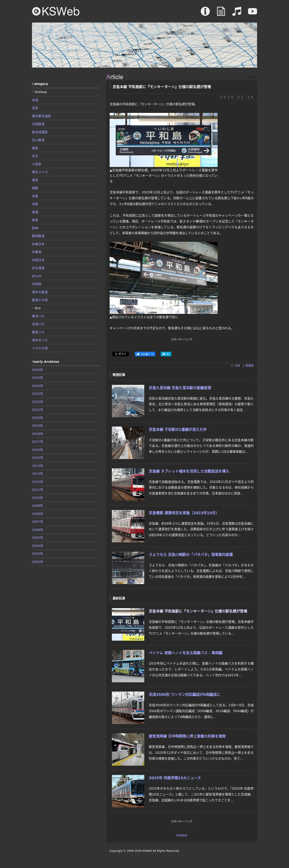
Task: Open latest article 2025年 四直界隈10大ニュース
Action: coord(175,778)
